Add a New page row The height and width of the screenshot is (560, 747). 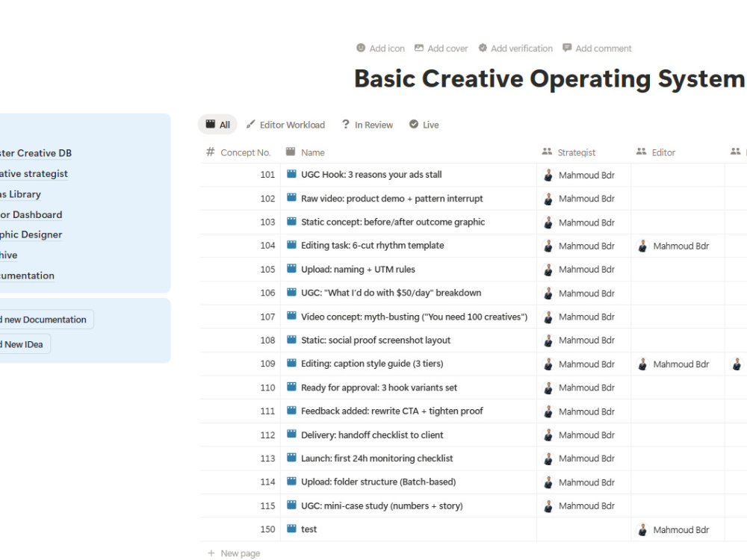(234, 553)
